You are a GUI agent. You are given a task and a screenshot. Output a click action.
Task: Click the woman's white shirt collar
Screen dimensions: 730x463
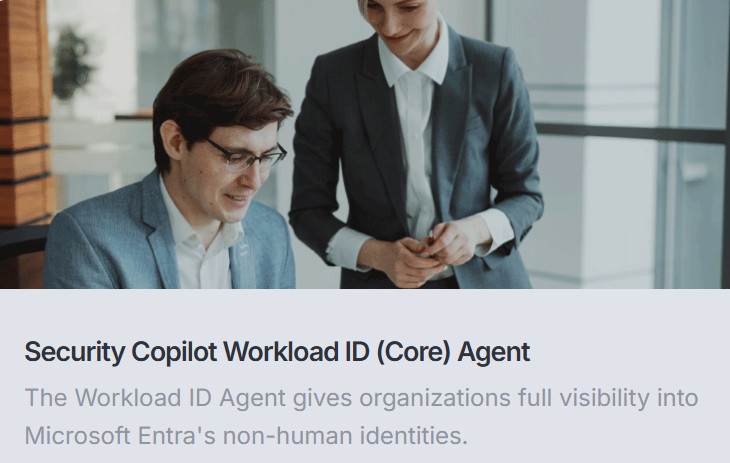tap(413, 61)
